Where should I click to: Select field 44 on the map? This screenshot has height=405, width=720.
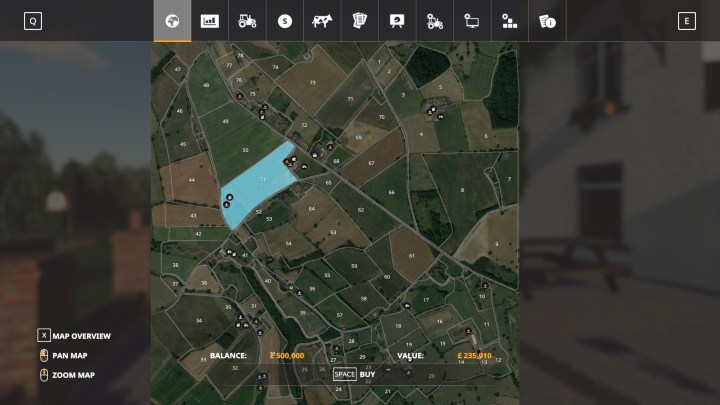click(190, 185)
